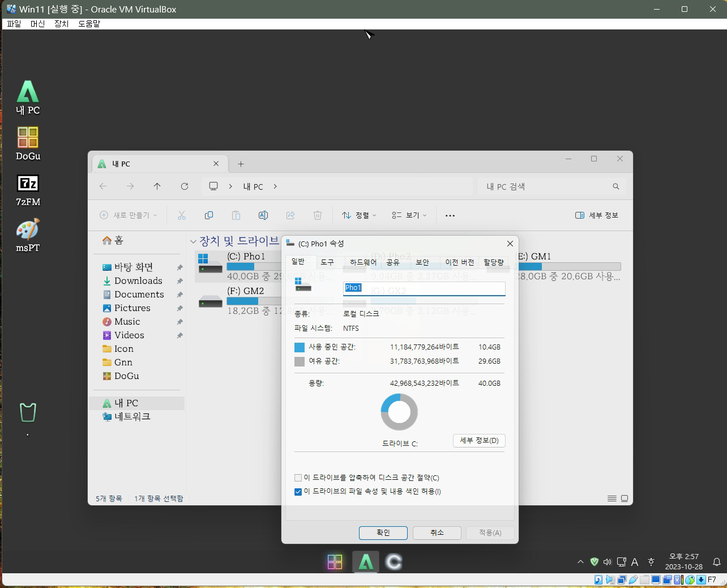The image size is (727, 588).
Task: Close the 내 PC explorer tab
Action: pyautogui.click(x=216, y=164)
